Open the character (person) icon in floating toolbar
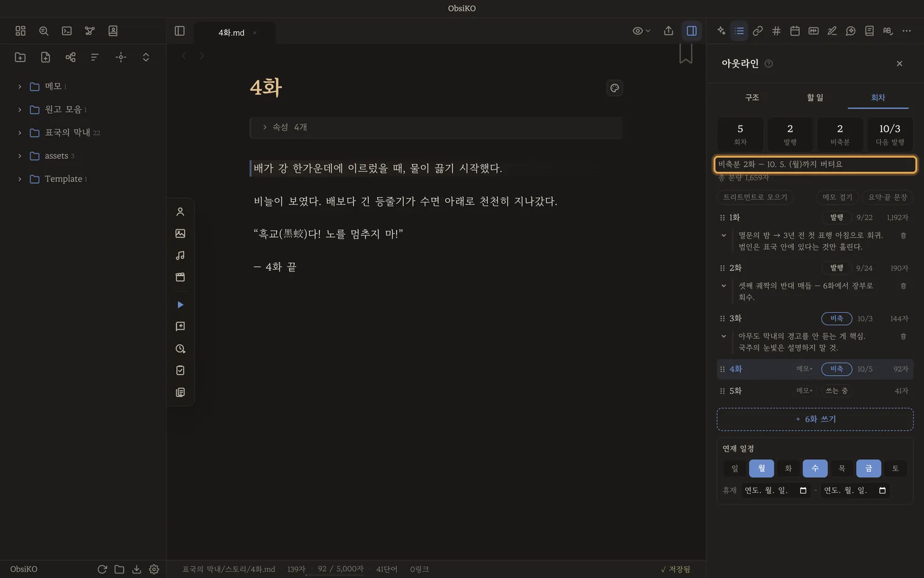924x578 pixels. coord(180,212)
